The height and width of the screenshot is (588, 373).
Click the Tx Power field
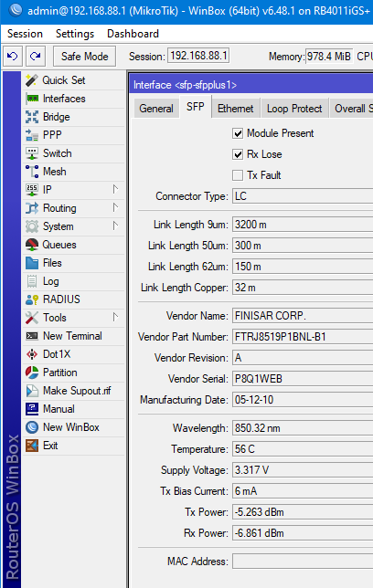303,512
